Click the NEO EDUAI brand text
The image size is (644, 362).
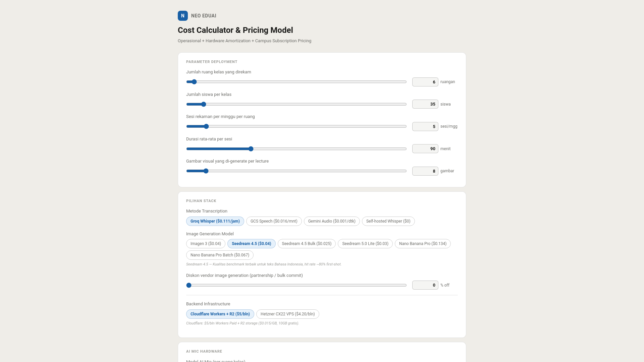pyautogui.click(x=204, y=16)
